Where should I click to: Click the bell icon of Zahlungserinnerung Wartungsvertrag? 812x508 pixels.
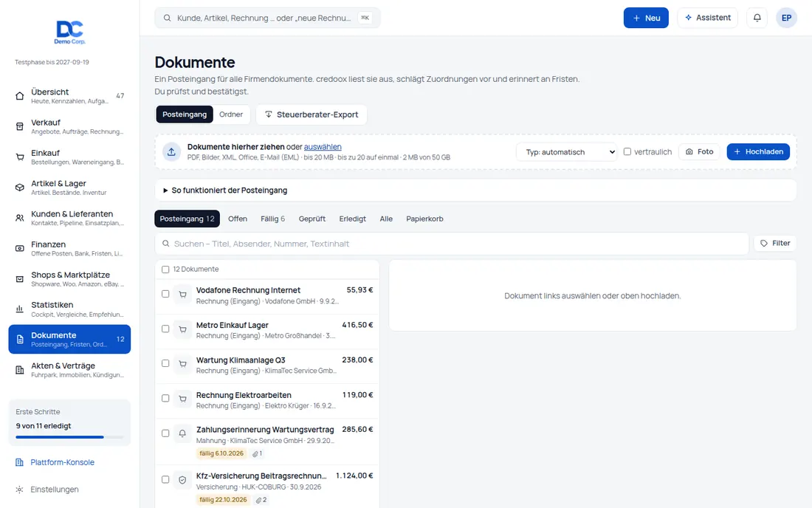[x=183, y=433]
